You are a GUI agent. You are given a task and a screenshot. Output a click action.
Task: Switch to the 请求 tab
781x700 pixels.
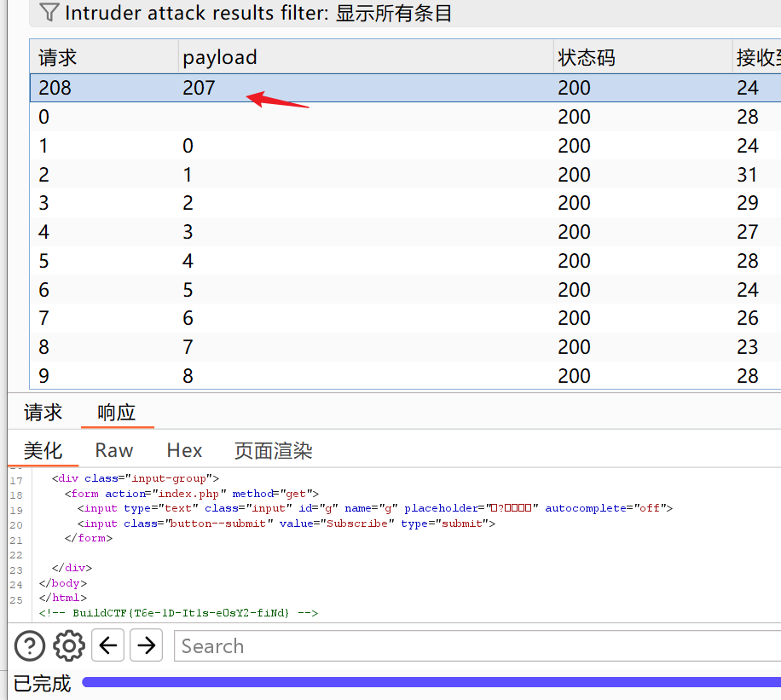(x=43, y=413)
